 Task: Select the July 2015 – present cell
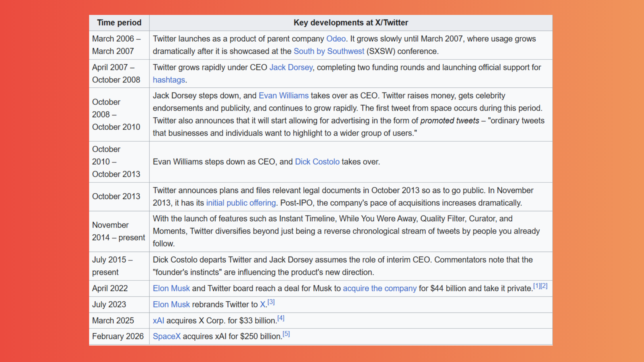coord(119,266)
